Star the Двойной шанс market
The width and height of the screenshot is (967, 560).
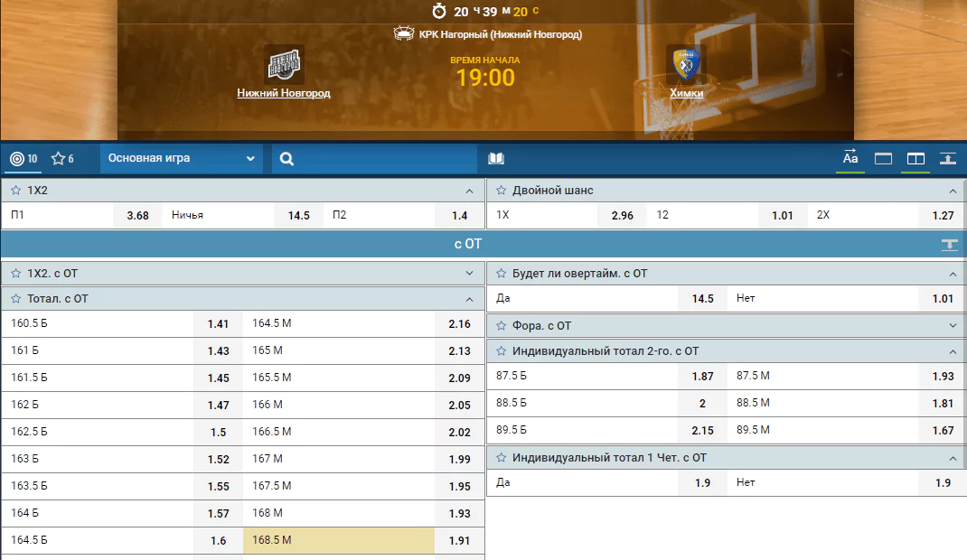[502, 191]
